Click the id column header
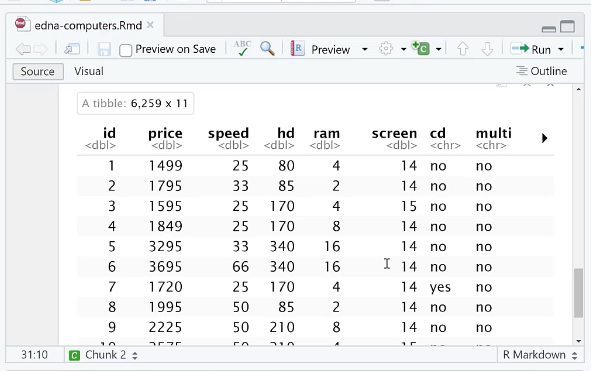 109,133
